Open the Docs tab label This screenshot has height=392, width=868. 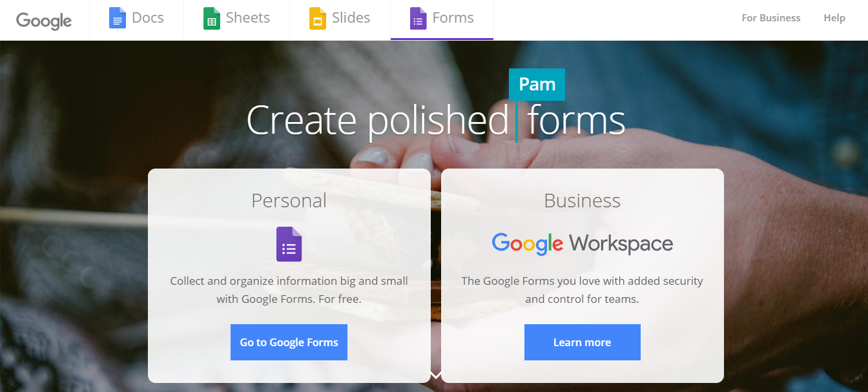(148, 18)
